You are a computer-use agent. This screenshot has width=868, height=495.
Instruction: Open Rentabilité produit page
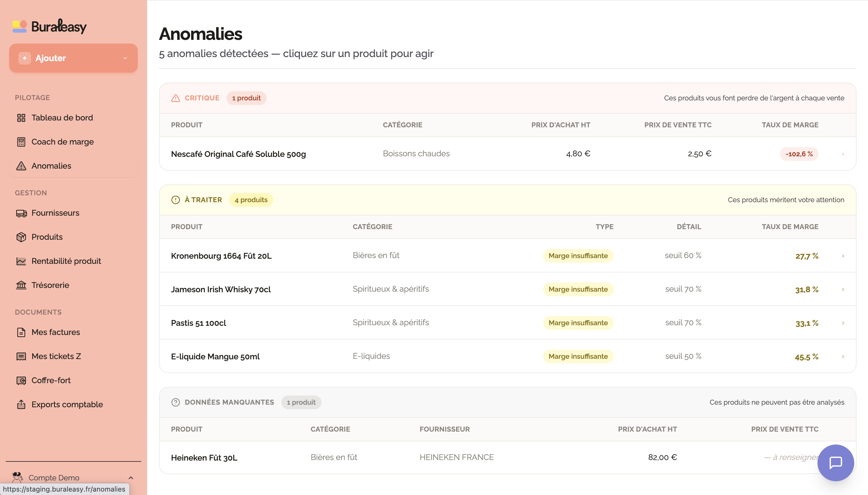[x=73, y=261]
